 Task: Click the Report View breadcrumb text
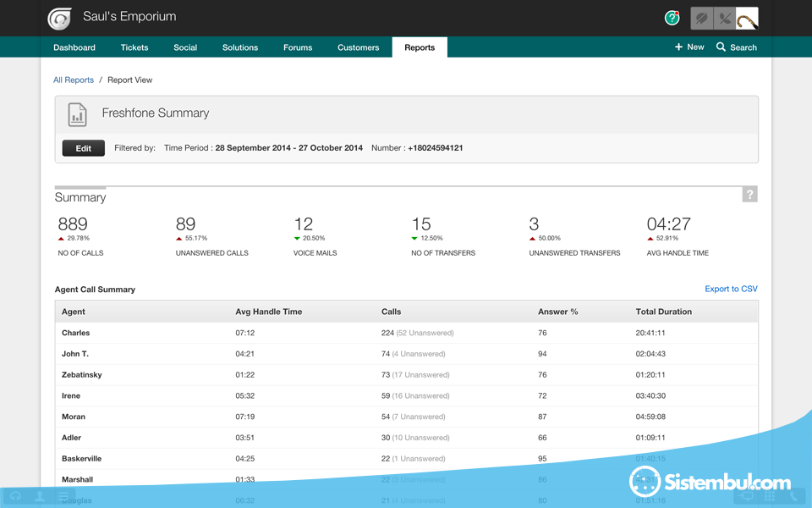coord(130,80)
